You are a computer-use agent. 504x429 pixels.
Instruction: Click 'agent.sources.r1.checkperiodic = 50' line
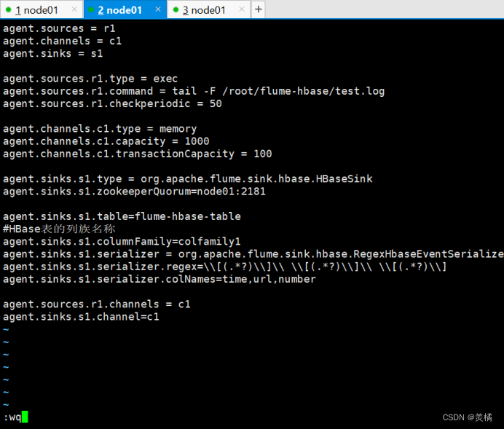coord(112,104)
